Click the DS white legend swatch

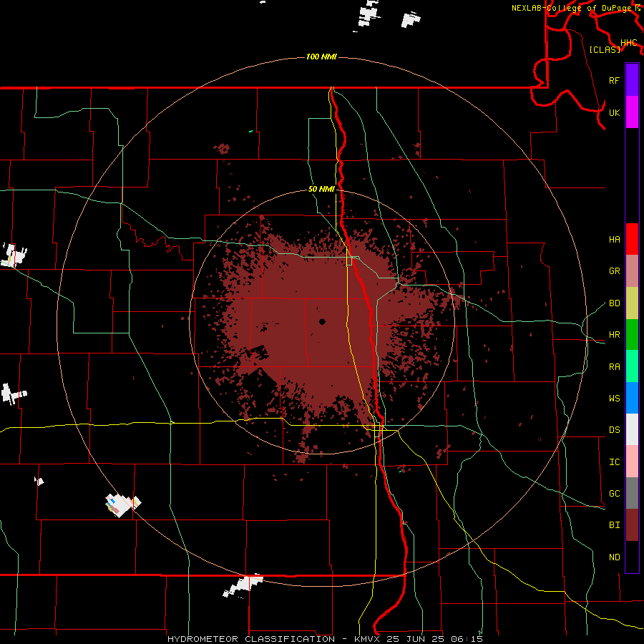632,429
